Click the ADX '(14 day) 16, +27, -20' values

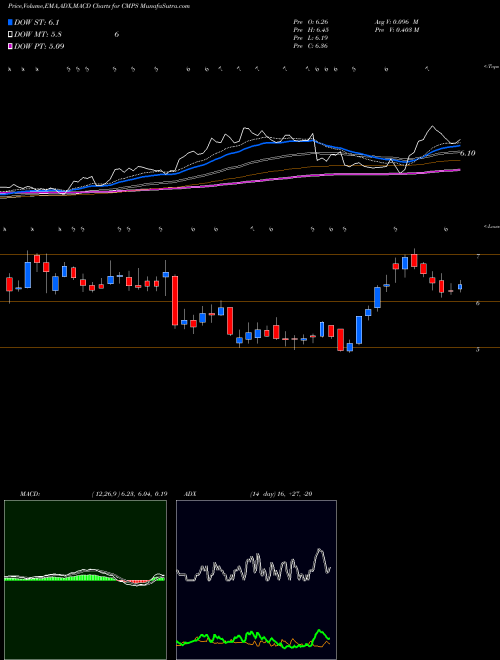pos(281,494)
